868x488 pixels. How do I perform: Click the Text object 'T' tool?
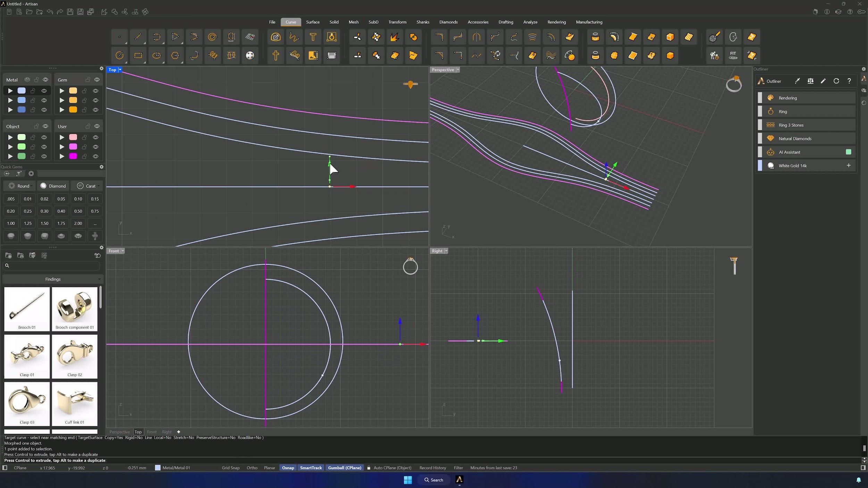click(x=313, y=37)
